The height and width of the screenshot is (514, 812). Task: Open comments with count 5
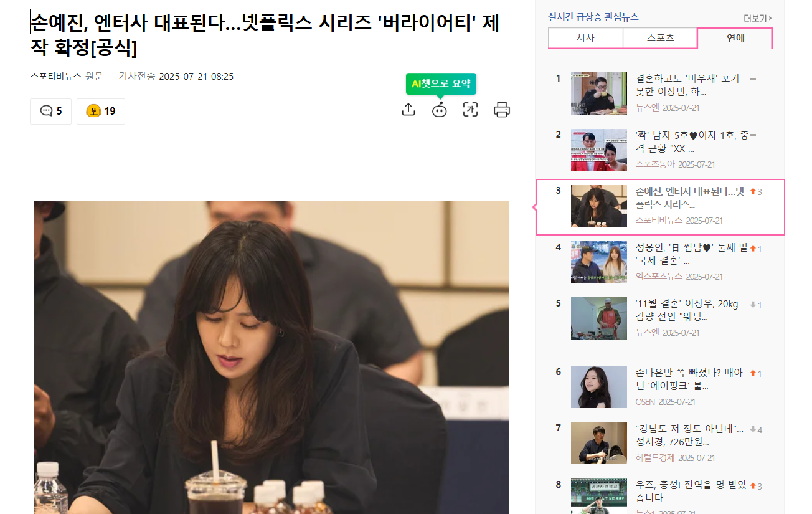click(51, 112)
